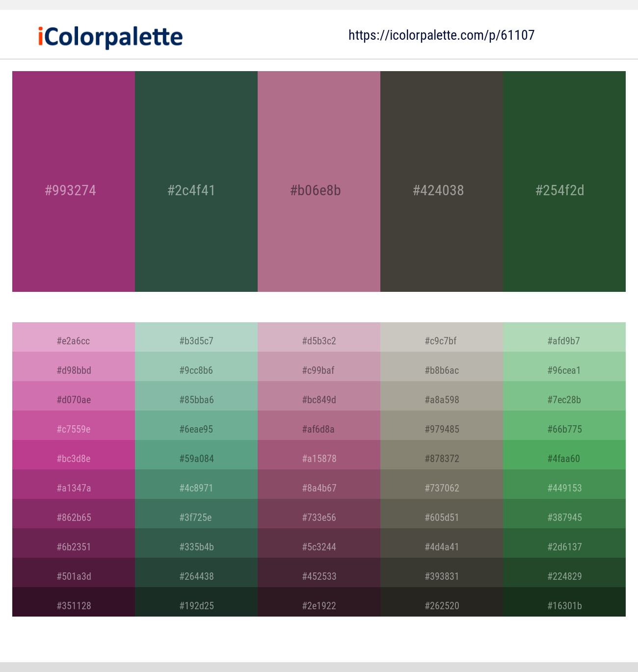Click the #733e56 shade swatch
Image resolution: width=638 pixels, height=672 pixels.
pos(319,517)
